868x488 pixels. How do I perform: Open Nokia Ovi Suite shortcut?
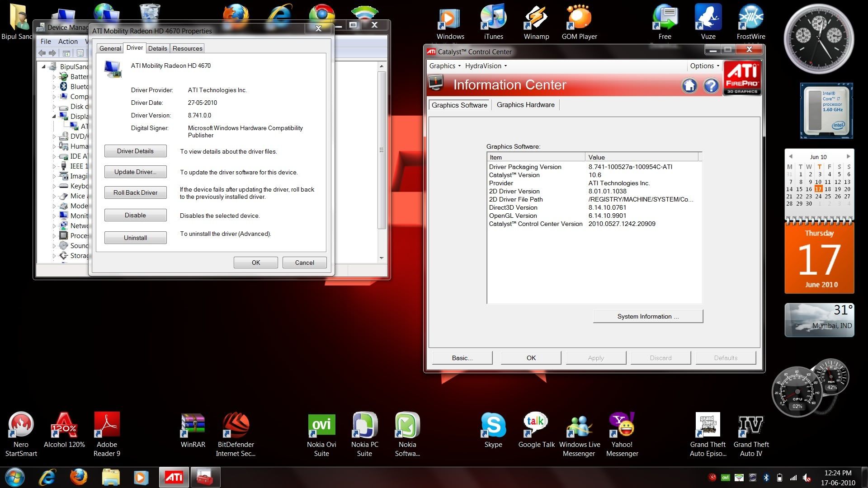321,434
